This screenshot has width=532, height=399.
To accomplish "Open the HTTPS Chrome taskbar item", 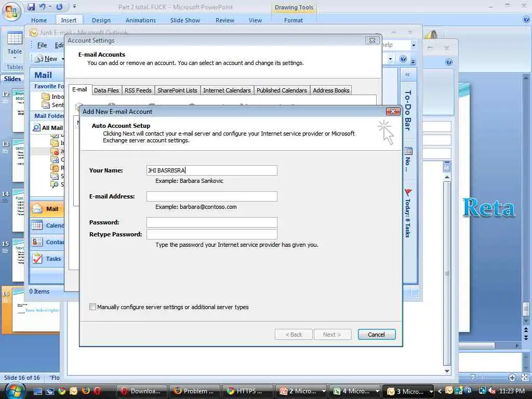I will [248, 391].
